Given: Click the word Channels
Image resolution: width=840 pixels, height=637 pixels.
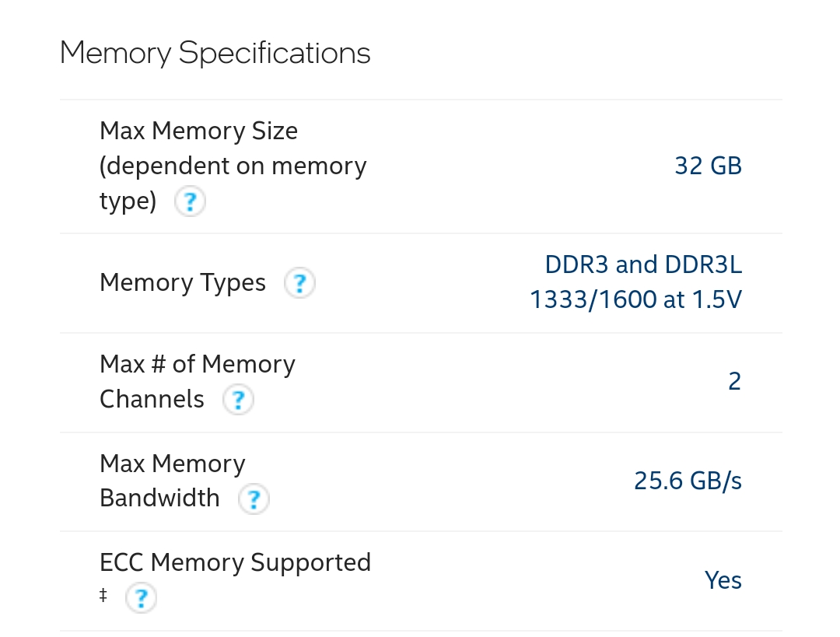Looking at the screenshot, I should pyautogui.click(x=152, y=399).
